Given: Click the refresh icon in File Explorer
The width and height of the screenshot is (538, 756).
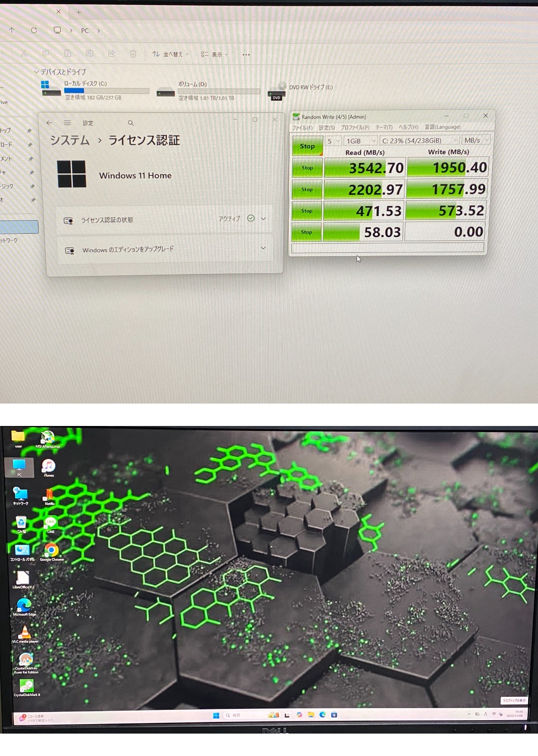Looking at the screenshot, I should coord(34,30).
